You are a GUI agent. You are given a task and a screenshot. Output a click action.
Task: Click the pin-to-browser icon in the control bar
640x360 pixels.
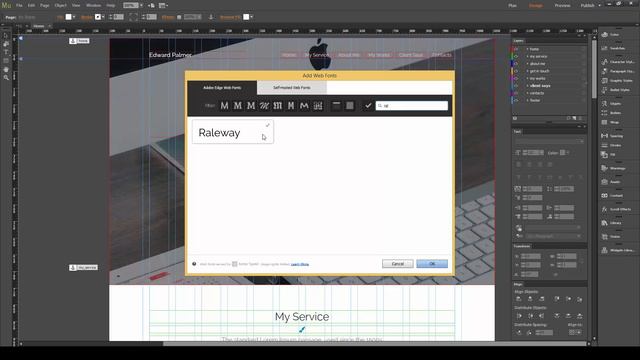pyautogui.click(x=211, y=17)
